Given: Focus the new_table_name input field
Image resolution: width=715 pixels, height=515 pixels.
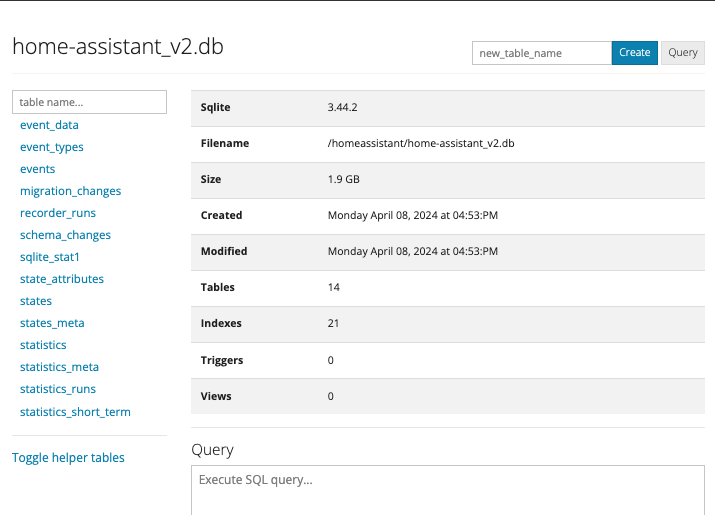Looking at the screenshot, I should coord(541,53).
